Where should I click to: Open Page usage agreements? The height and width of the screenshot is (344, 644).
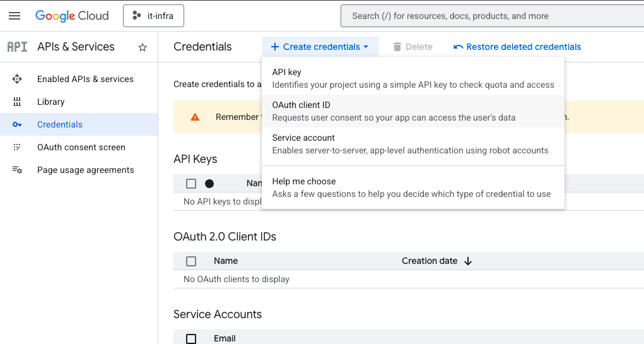[85, 170]
